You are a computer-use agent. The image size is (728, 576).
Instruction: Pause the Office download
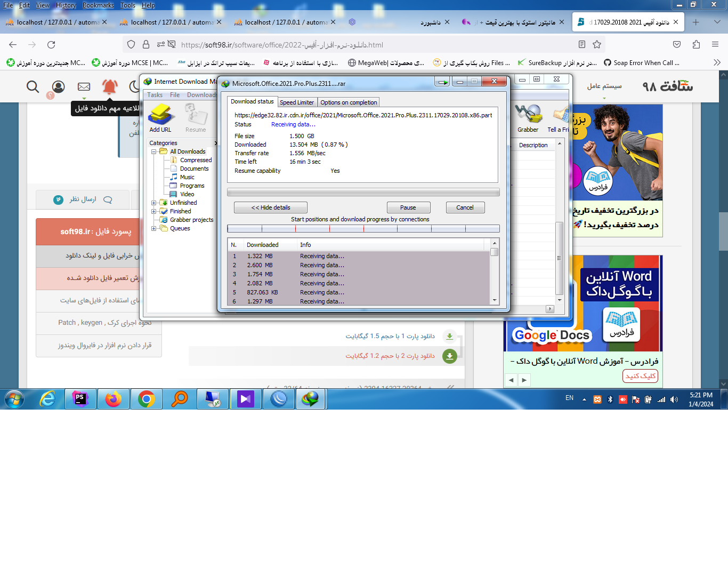[408, 207]
